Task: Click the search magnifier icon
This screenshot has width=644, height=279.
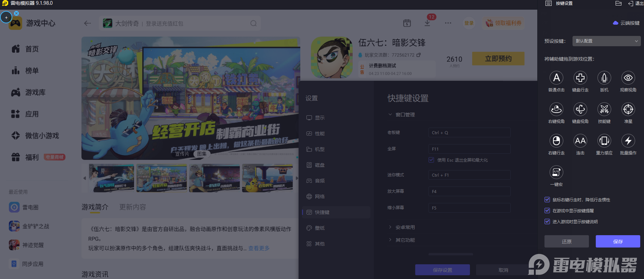Action: (x=253, y=23)
